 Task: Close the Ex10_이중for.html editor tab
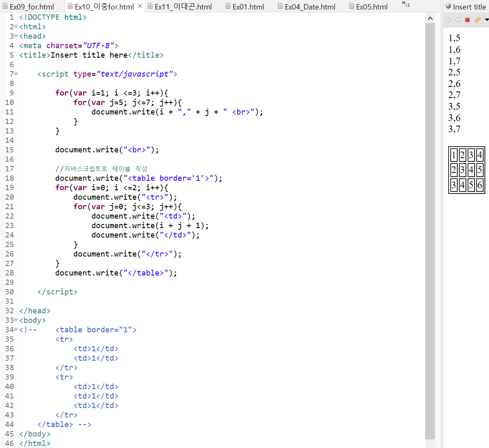coord(140,6)
